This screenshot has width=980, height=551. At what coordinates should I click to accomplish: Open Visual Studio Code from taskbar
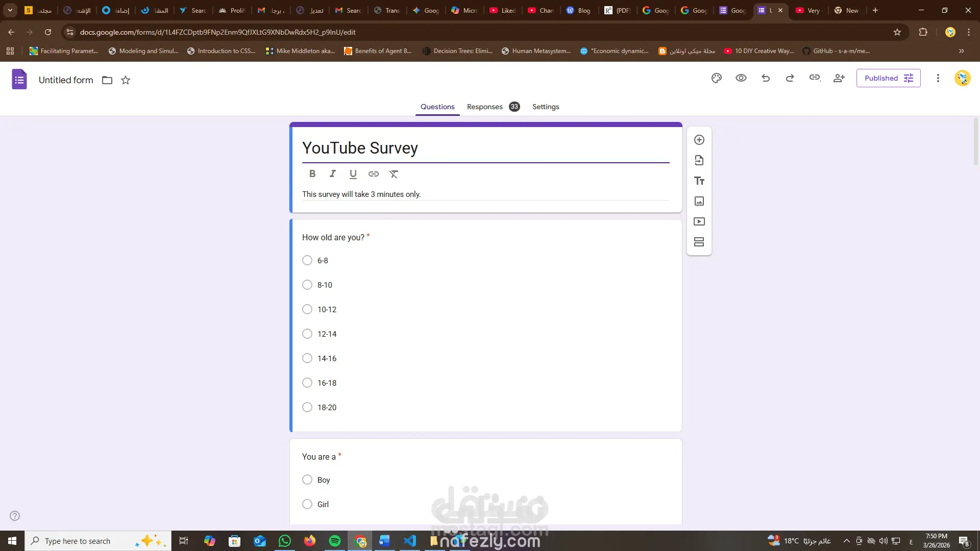click(410, 541)
